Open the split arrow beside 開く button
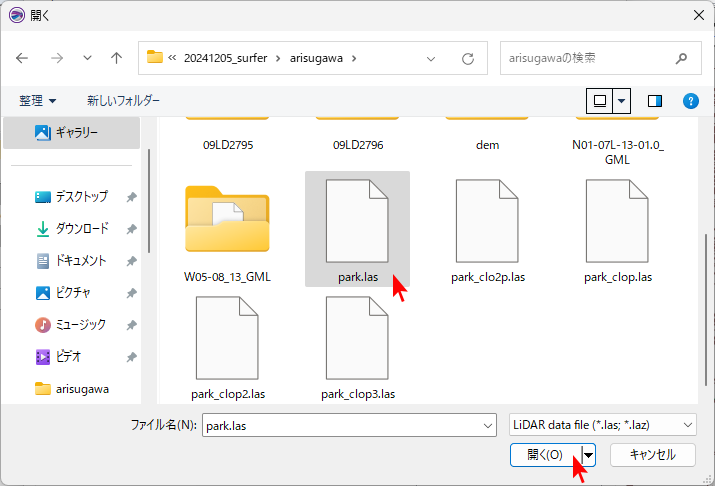 589,455
